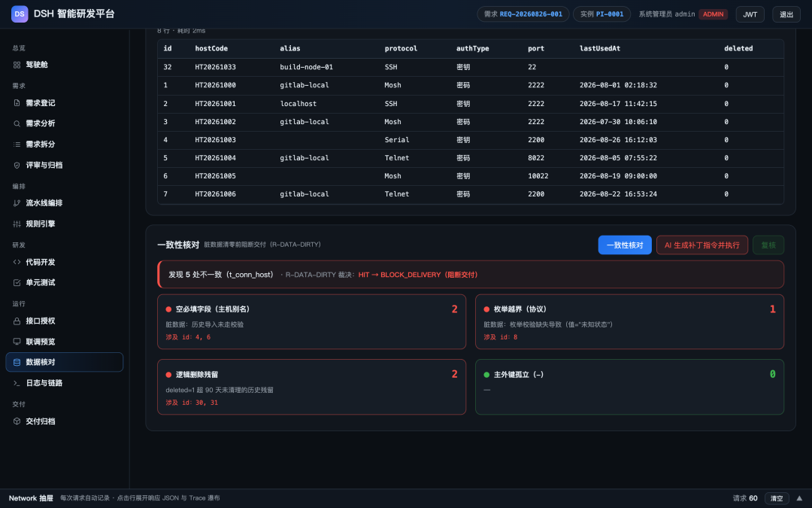Click AI 生成补丁指令并执行 button
The height and width of the screenshot is (508, 812).
[x=701, y=245]
